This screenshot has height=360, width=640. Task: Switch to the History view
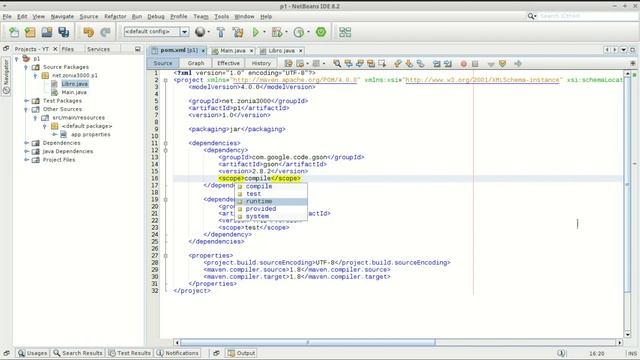click(261, 63)
